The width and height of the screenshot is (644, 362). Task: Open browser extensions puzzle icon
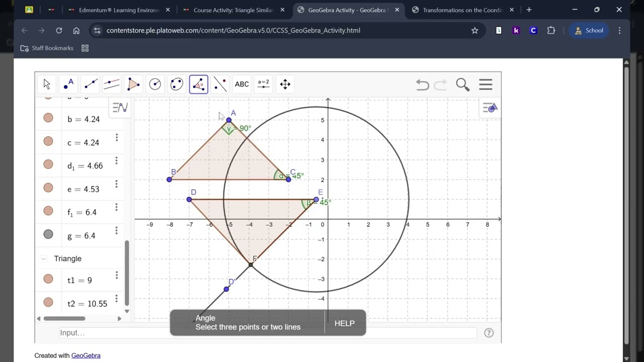click(551, 30)
